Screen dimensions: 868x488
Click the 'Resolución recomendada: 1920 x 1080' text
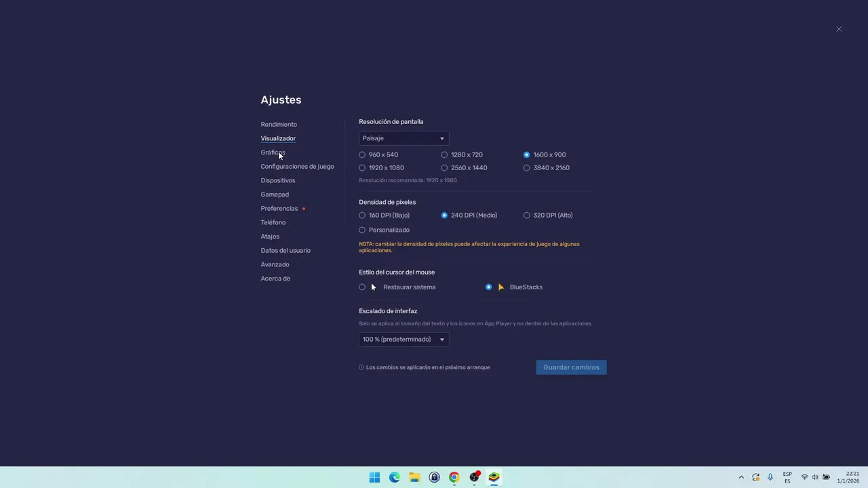[x=408, y=180]
